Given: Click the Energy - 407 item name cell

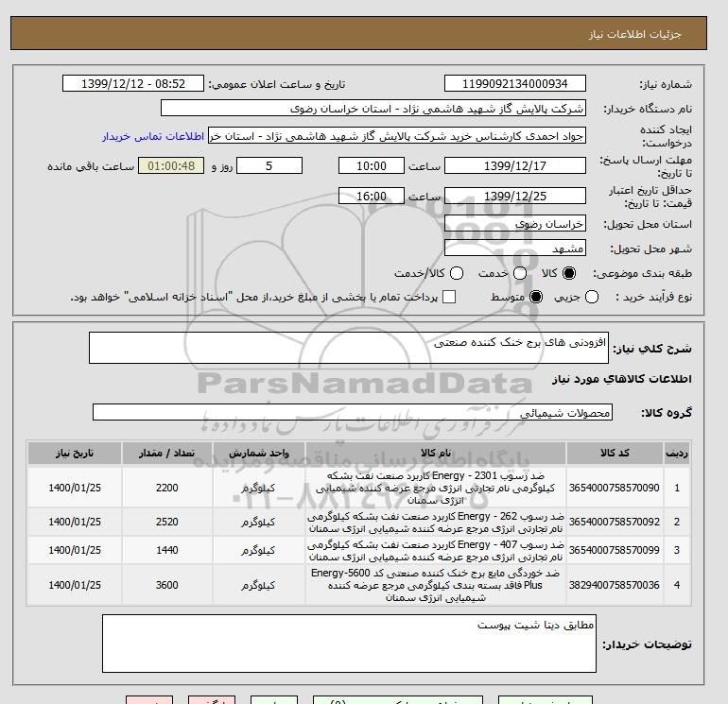Looking at the screenshot, I should coord(436,550).
